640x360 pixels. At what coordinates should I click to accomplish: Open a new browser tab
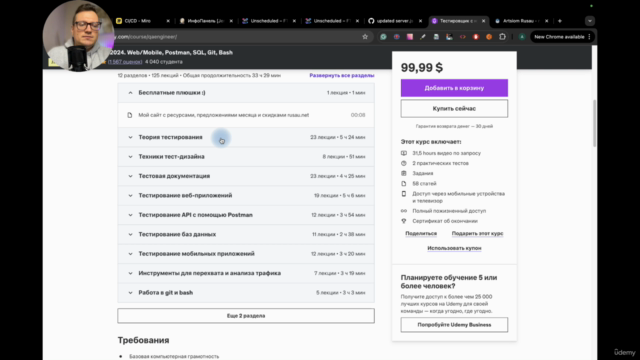click(560, 21)
